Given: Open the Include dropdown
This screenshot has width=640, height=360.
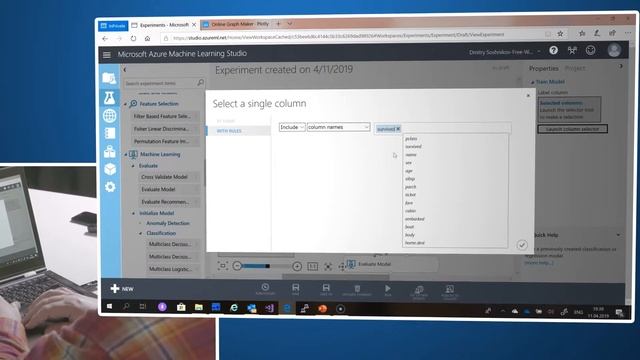Looking at the screenshot, I should pyautogui.click(x=292, y=127).
